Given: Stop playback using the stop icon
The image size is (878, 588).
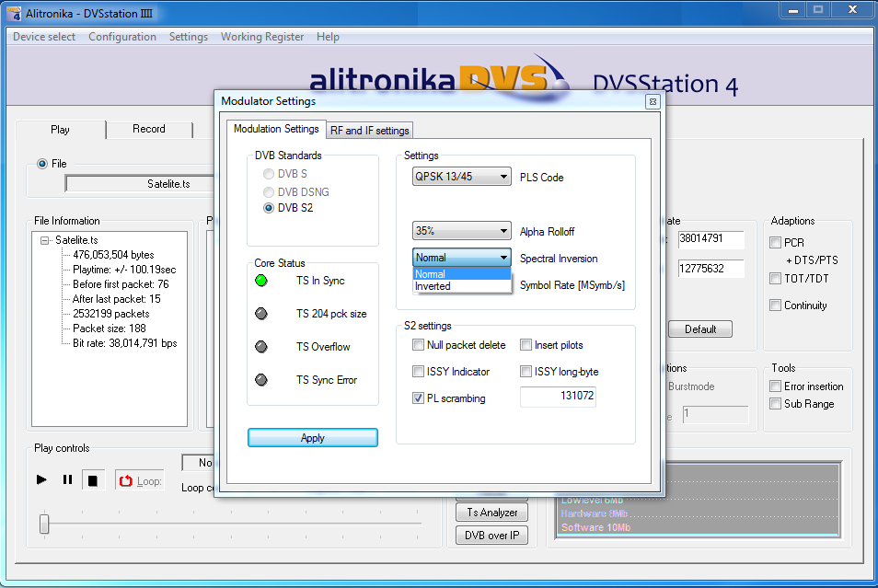Looking at the screenshot, I should [x=92, y=479].
